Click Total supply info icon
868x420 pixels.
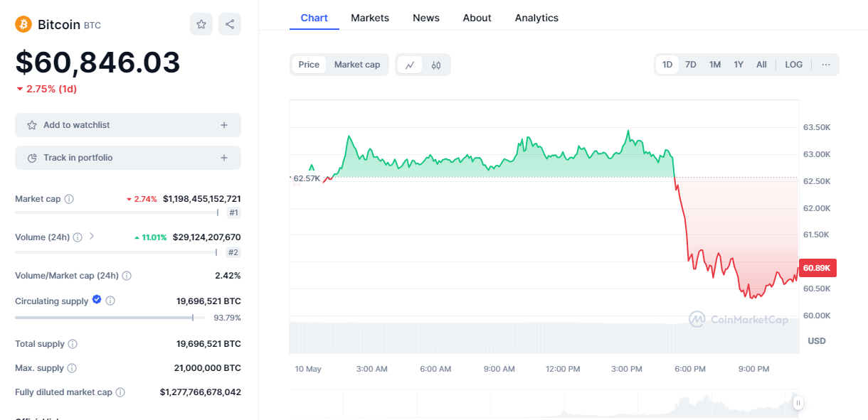(x=73, y=344)
